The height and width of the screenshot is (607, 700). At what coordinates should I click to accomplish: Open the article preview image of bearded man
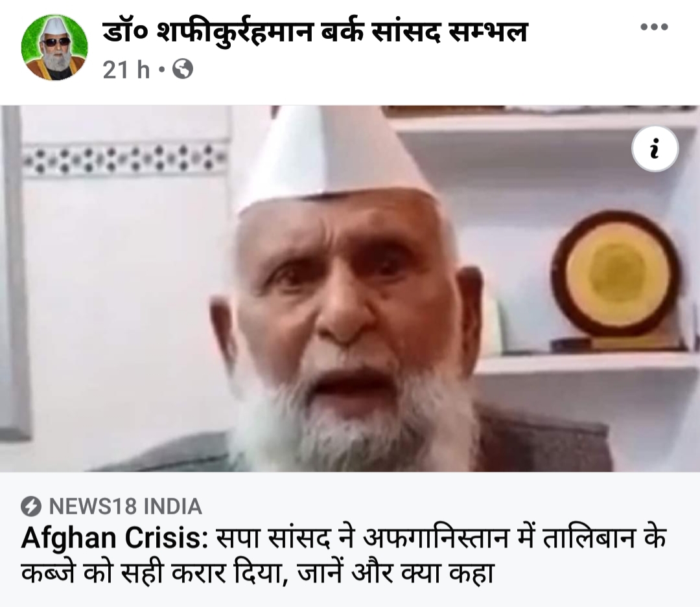350,288
